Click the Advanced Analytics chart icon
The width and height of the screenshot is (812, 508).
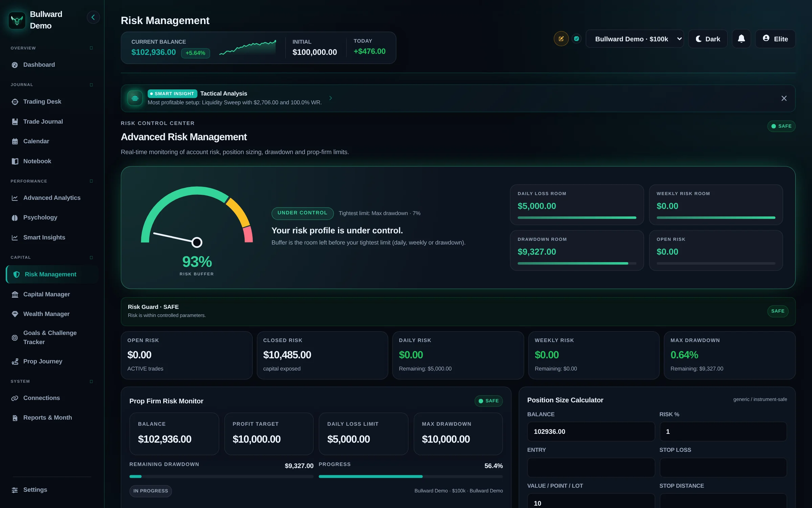[15, 198]
